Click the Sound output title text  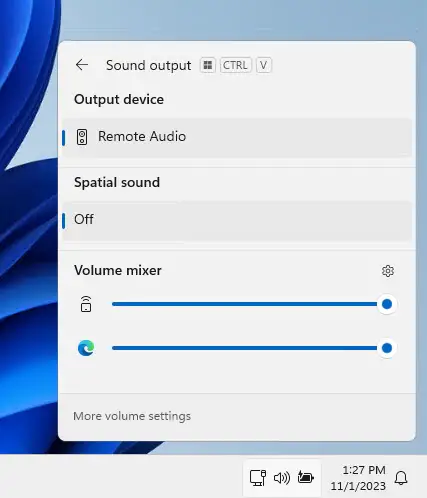[149, 65]
